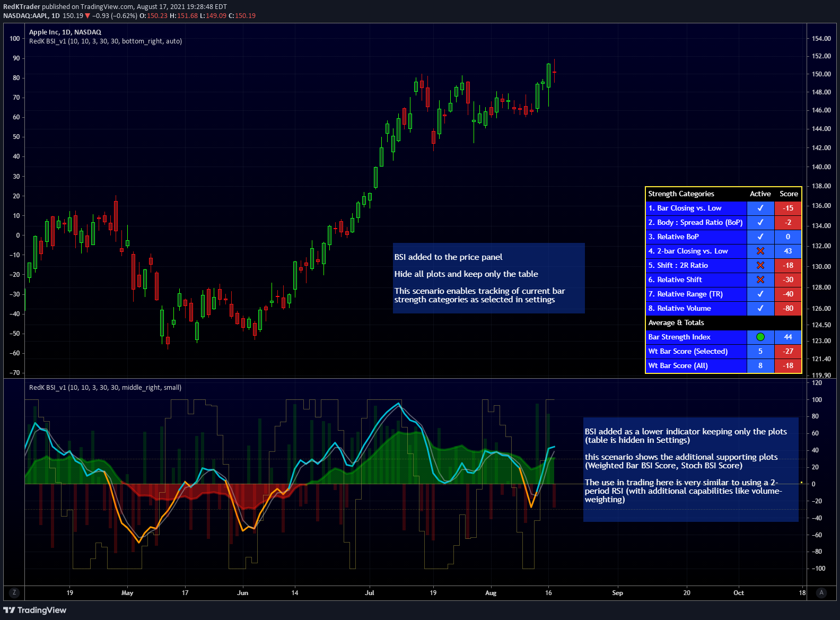Click the red down triangle beside 150.19
Viewport: 840px width, 620px height.
(x=87, y=16)
